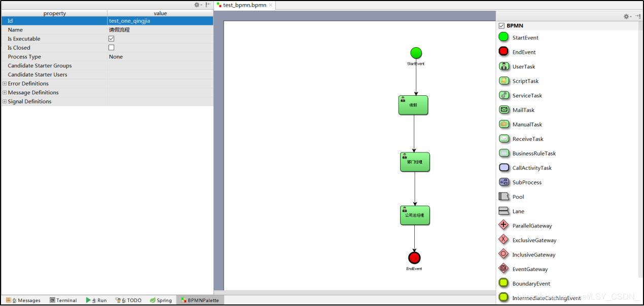
Task: Select the EndEvent palette icon
Action: (504, 51)
